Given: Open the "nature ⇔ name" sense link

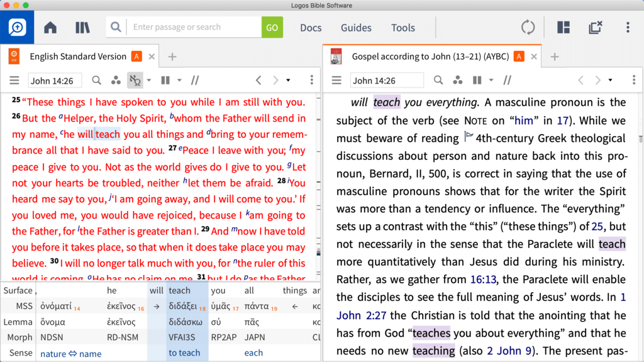Looking at the screenshot, I should [x=70, y=353].
